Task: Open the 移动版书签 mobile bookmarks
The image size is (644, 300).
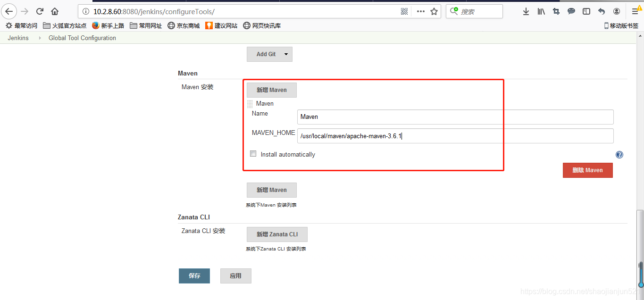Action: click(x=621, y=25)
